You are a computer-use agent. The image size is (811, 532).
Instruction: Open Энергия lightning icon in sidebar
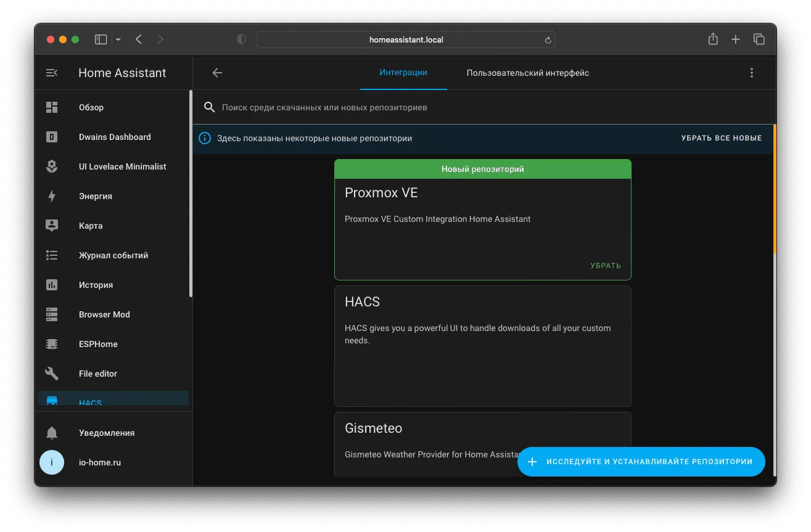point(52,196)
